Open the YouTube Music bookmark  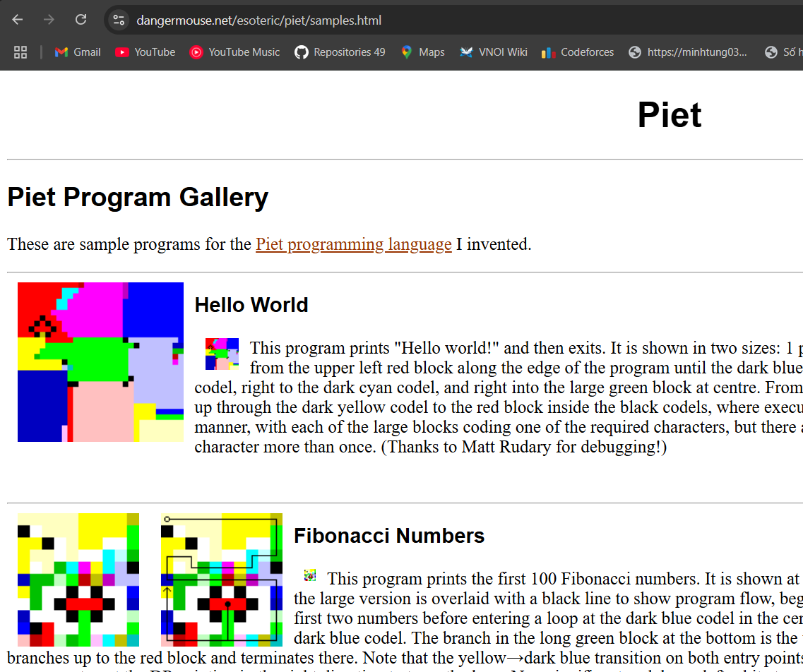click(x=235, y=52)
